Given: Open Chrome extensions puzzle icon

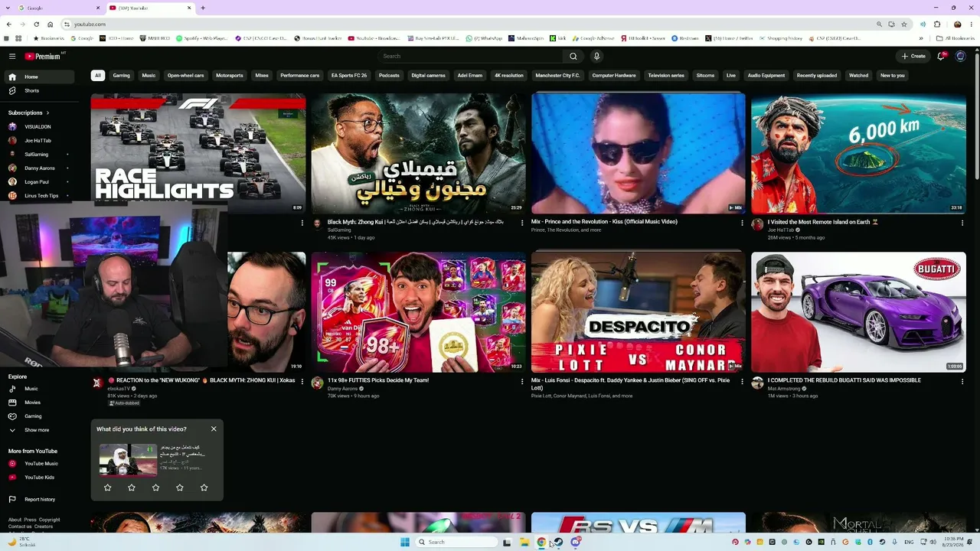Looking at the screenshot, I should tap(937, 24).
